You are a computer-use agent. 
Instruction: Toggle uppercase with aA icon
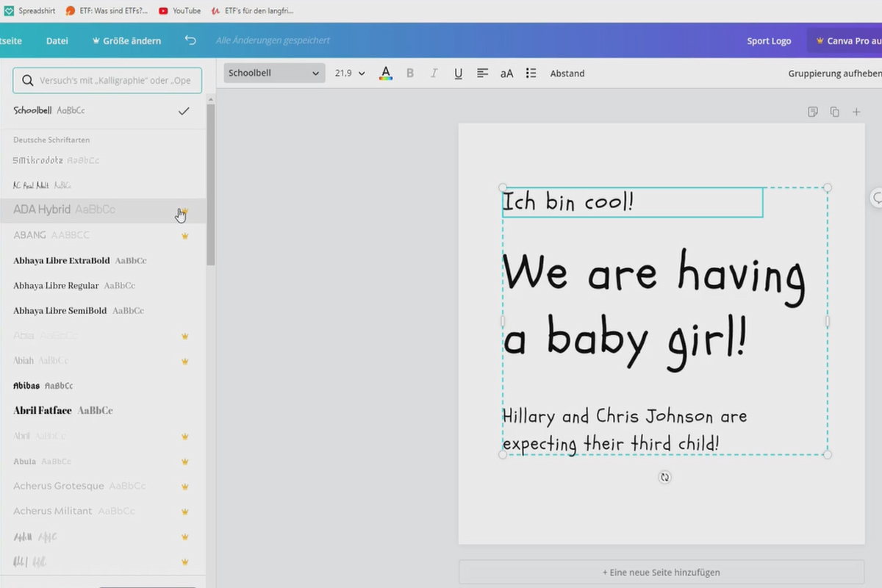point(506,73)
